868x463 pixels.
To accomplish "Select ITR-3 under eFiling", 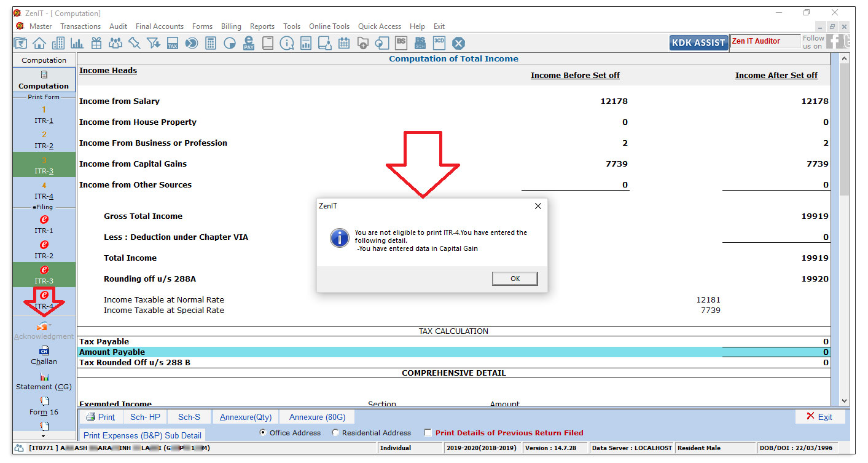I will (44, 275).
